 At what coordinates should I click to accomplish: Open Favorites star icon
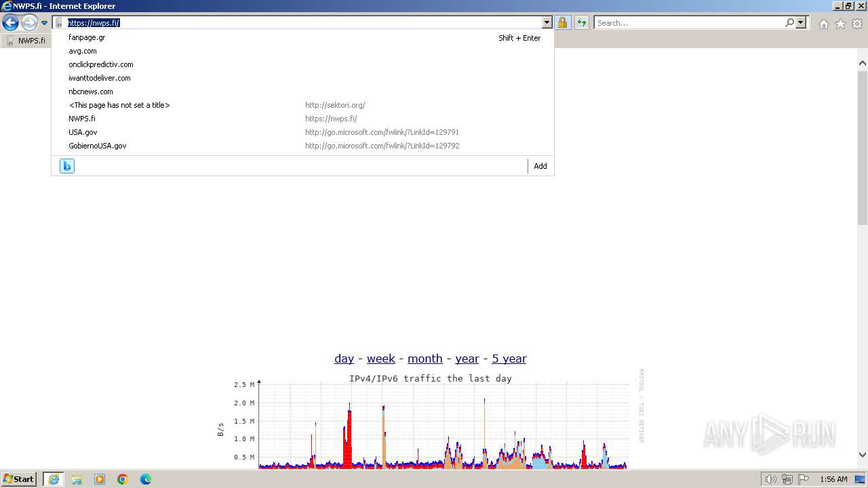[840, 24]
